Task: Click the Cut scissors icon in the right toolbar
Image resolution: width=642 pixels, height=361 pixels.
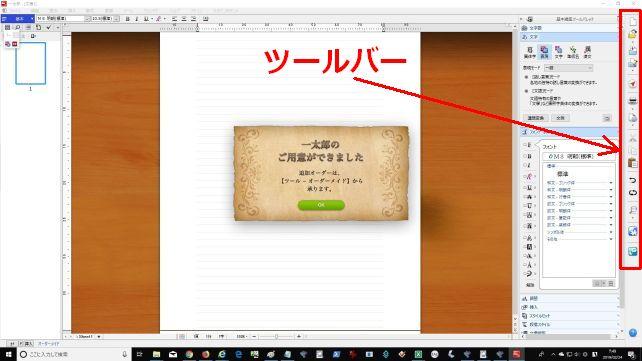Action: point(633,139)
